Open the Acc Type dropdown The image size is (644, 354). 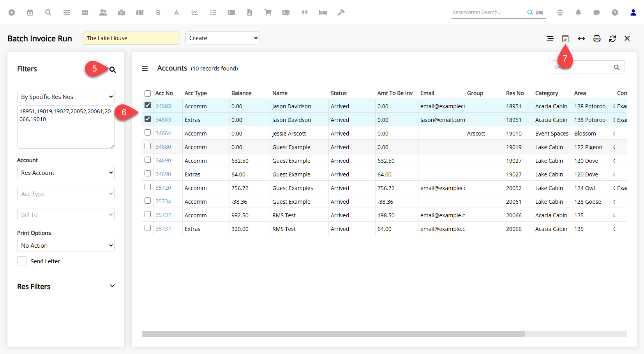pyautogui.click(x=66, y=194)
